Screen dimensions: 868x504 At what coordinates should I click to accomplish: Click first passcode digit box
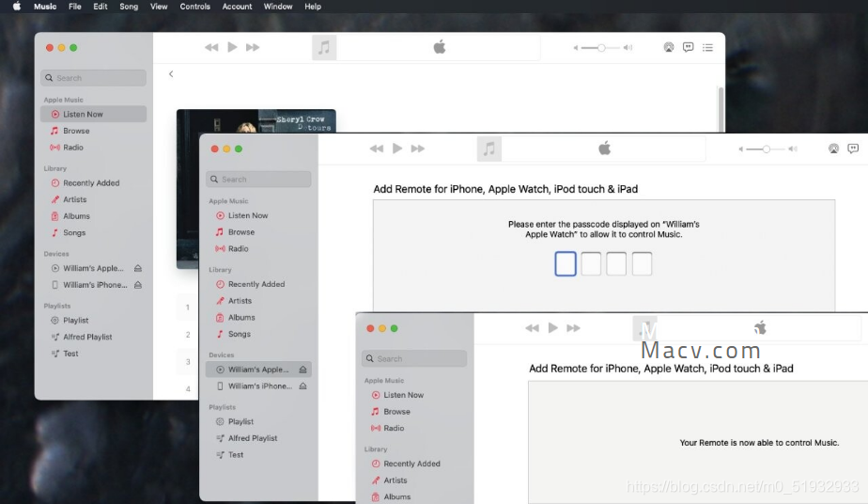tap(566, 263)
